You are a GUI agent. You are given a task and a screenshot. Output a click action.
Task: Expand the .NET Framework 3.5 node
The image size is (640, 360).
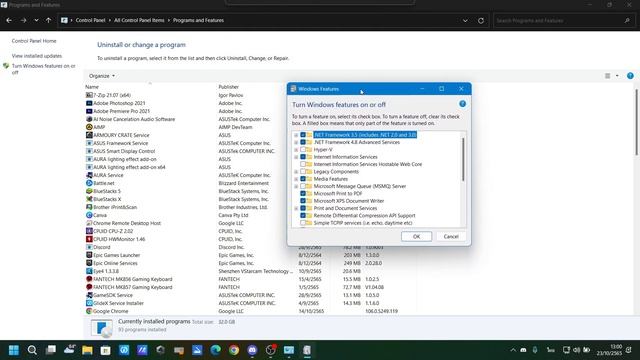(x=296, y=135)
